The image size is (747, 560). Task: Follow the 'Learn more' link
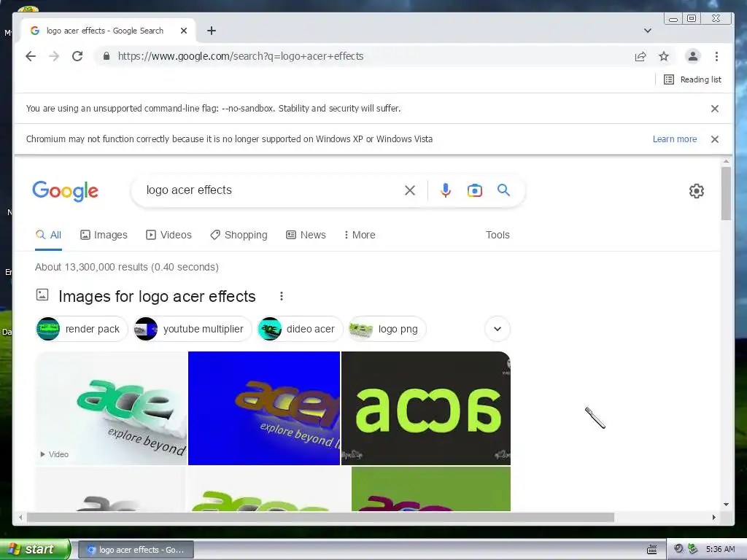coord(675,139)
